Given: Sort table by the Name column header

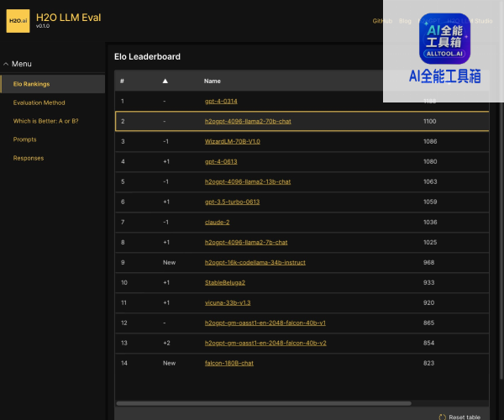Looking at the screenshot, I should pos(213,81).
